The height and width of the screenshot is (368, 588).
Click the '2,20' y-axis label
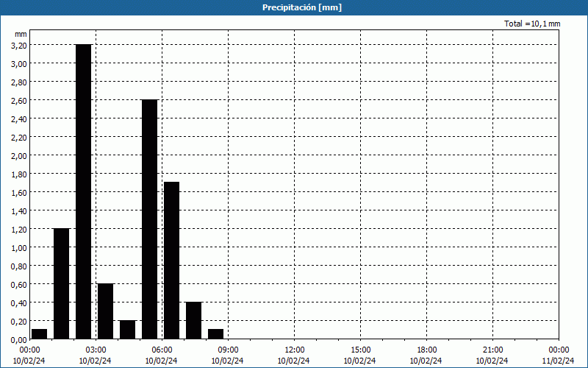tap(19, 137)
